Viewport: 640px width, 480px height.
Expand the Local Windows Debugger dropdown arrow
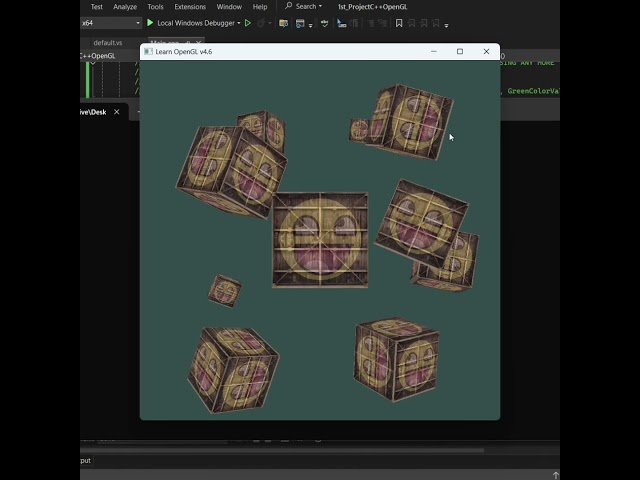[x=239, y=23]
